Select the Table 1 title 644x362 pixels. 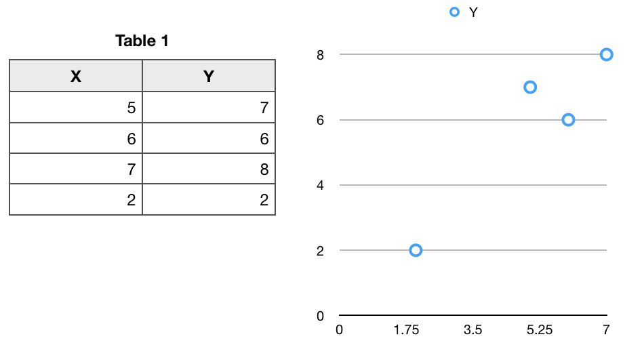click(x=142, y=41)
